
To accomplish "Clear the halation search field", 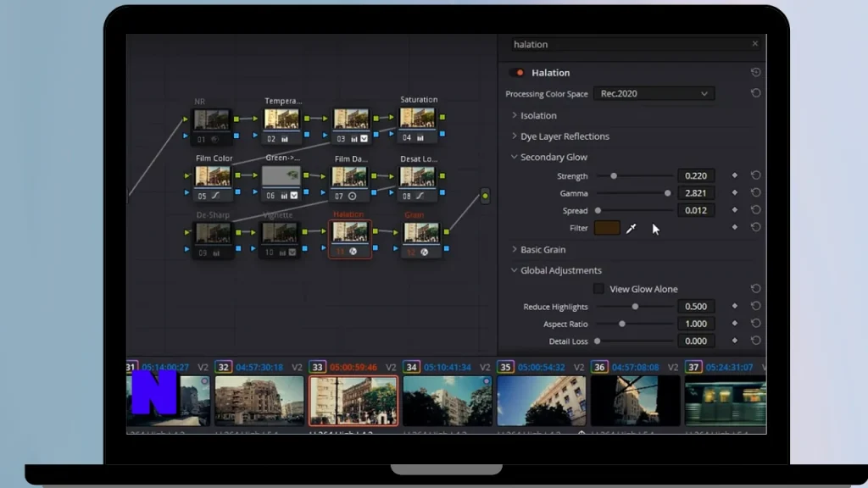I will coord(755,43).
